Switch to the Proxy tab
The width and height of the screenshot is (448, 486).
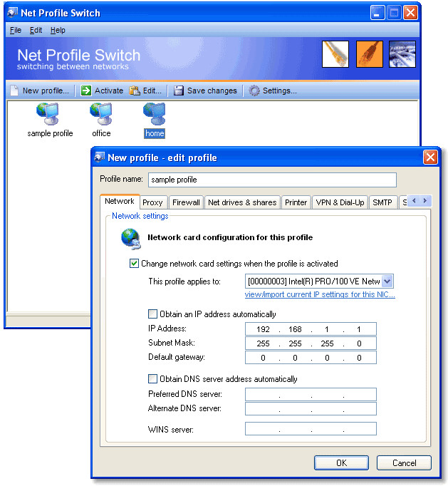pos(152,202)
